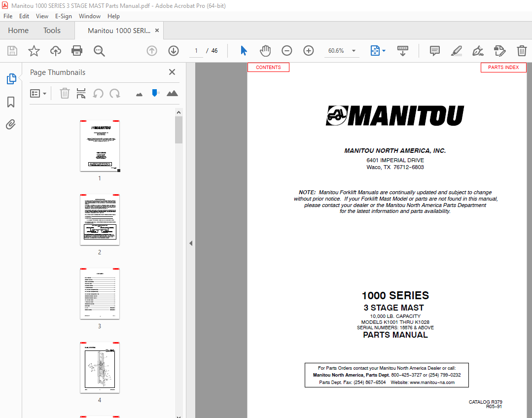This screenshot has height=418, width=532.
Task: Collapse the navigation pane with side arrow
Action: pos(191,244)
